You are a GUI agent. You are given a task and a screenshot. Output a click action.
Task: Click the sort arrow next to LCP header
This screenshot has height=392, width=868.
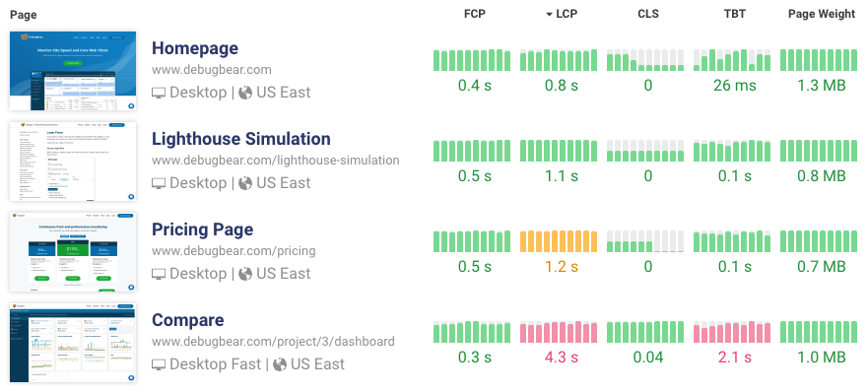tap(549, 15)
